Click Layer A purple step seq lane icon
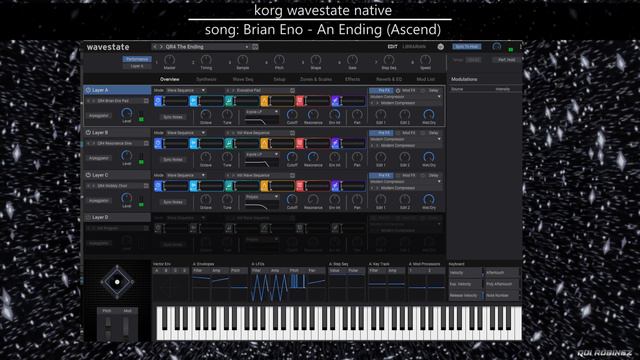The height and width of the screenshot is (360, 640). tap(335, 101)
